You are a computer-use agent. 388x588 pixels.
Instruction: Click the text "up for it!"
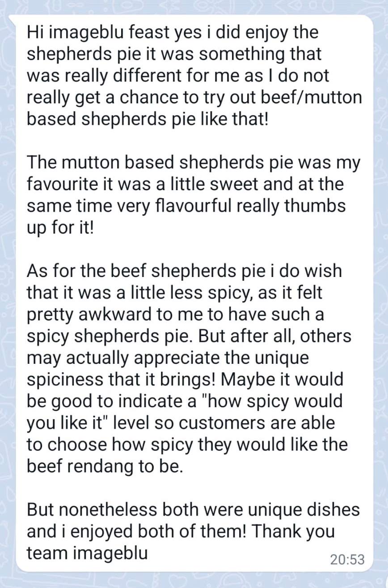(61, 227)
